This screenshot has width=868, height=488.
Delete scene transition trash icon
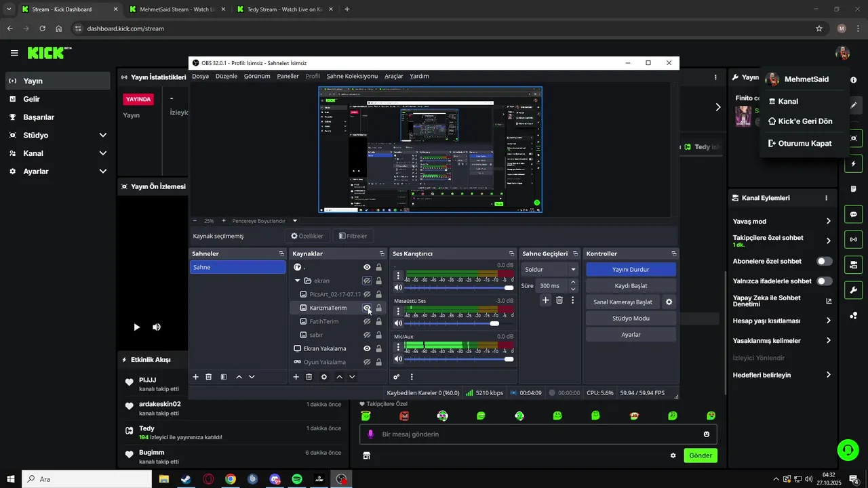point(559,300)
